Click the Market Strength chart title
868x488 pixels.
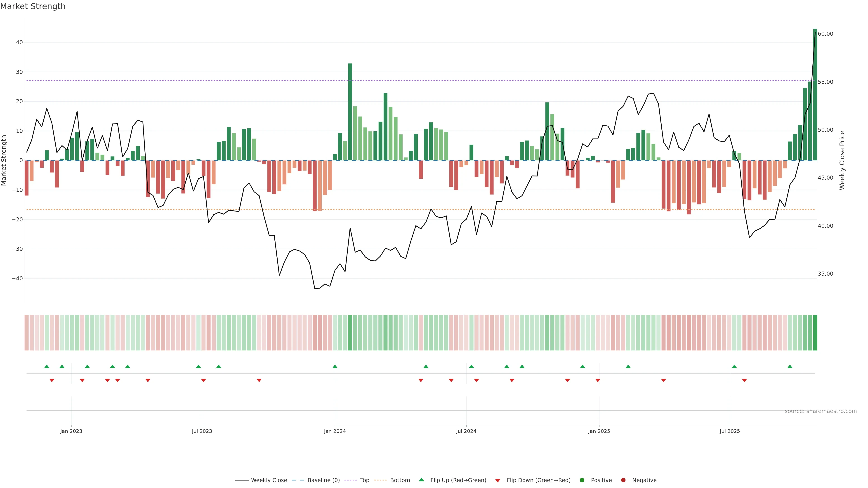33,6
